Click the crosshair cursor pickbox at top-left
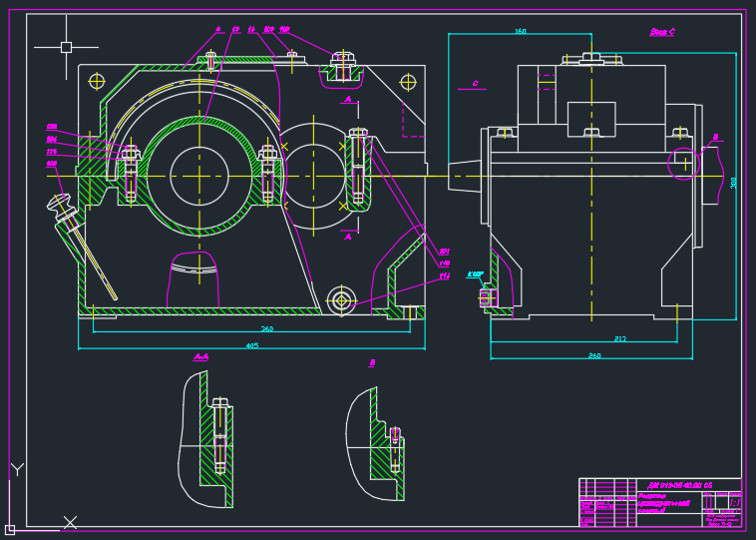 [x=66, y=47]
